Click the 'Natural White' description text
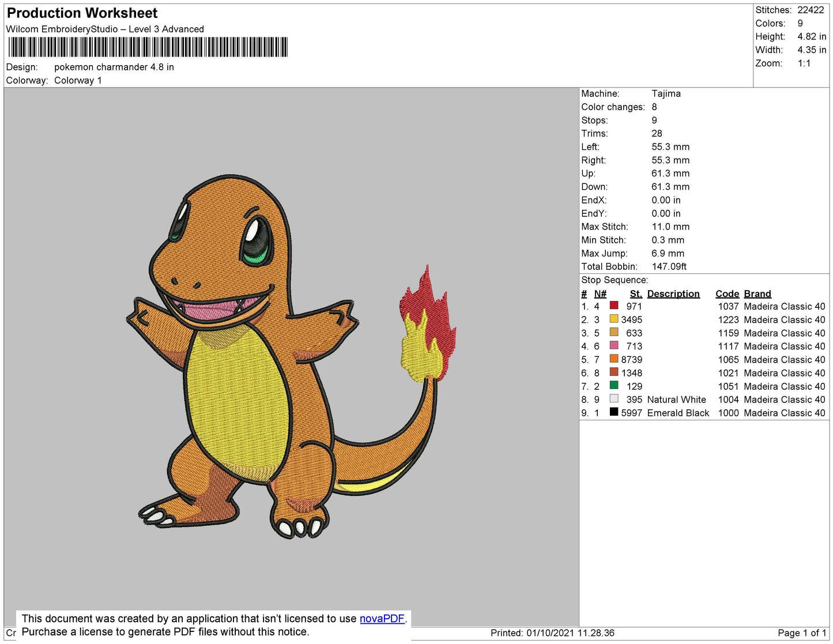The width and height of the screenshot is (833, 644). (x=676, y=400)
